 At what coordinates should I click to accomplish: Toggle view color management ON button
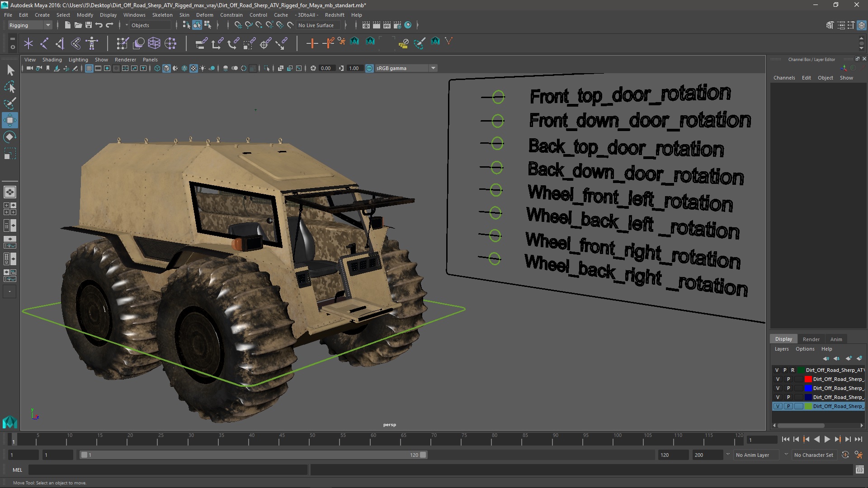pos(369,68)
